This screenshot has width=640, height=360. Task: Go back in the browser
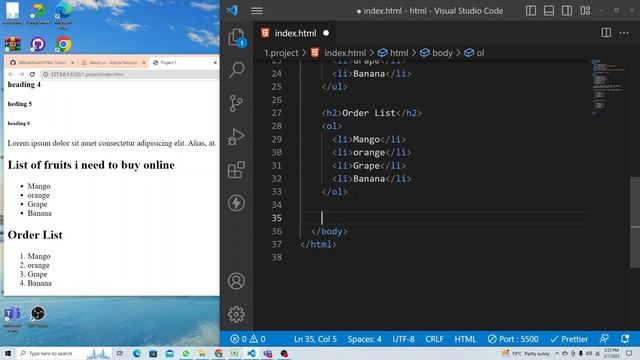pyautogui.click(x=11, y=74)
